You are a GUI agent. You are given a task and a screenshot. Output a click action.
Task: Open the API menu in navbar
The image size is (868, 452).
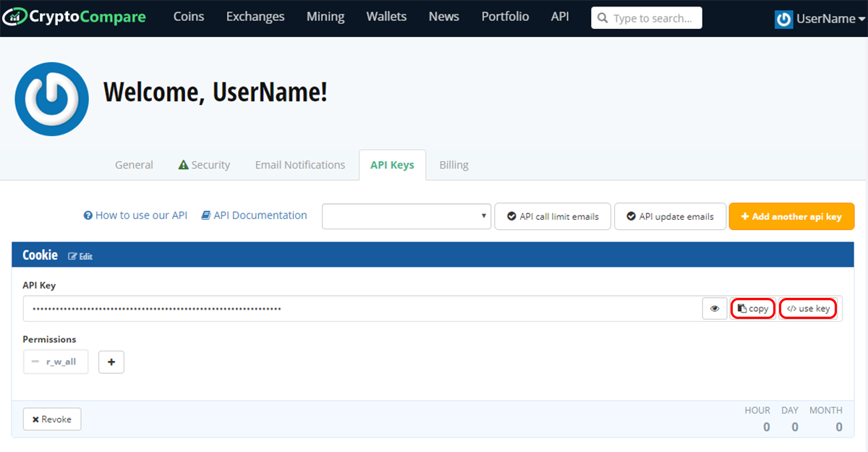tap(560, 16)
